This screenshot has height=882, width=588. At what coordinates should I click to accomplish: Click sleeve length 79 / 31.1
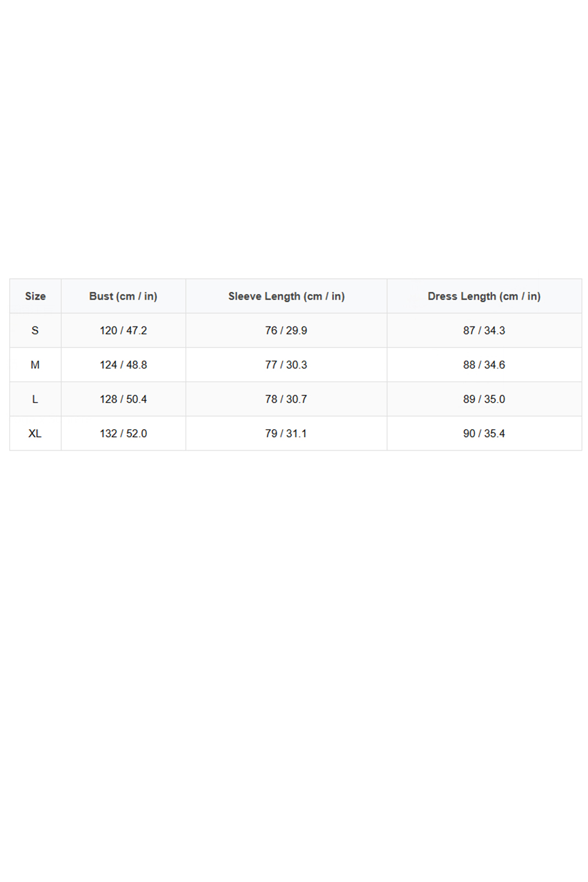coord(286,433)
